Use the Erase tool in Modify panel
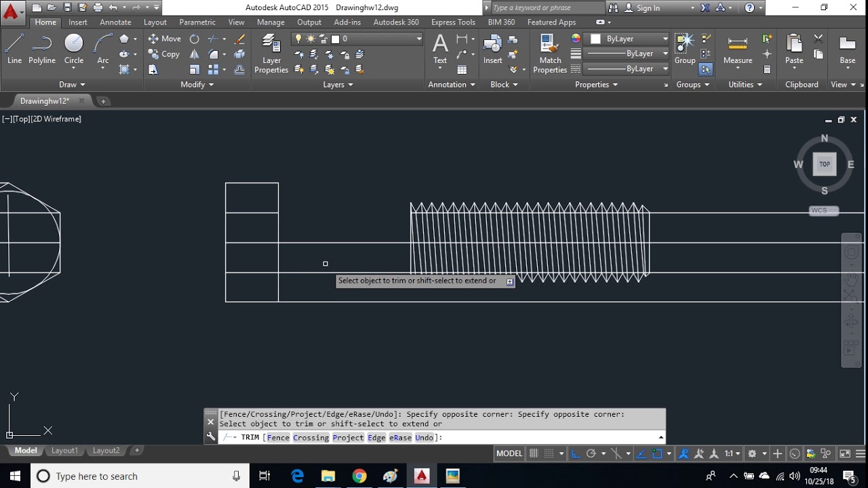 (x=239, y=39)
